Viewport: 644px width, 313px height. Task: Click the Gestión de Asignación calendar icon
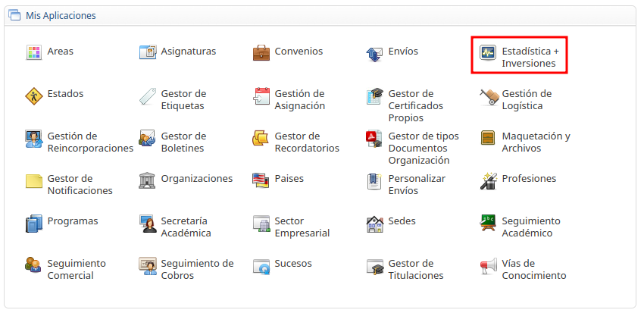tap(261, 95)
